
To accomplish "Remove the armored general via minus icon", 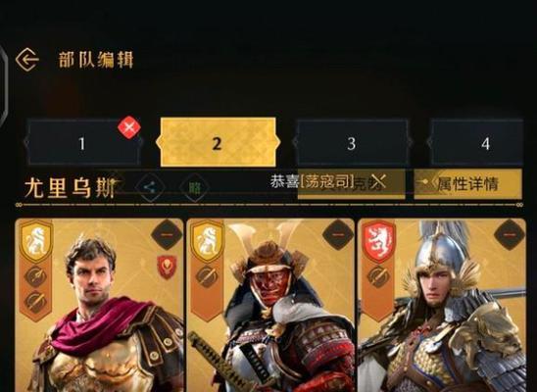I will point(510,235).
